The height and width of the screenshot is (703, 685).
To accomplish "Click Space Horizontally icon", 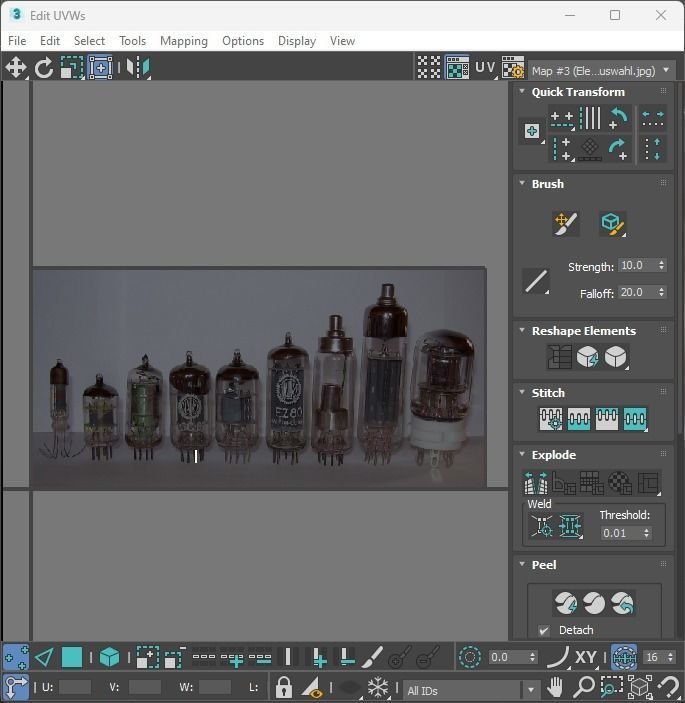I will 653,119.
